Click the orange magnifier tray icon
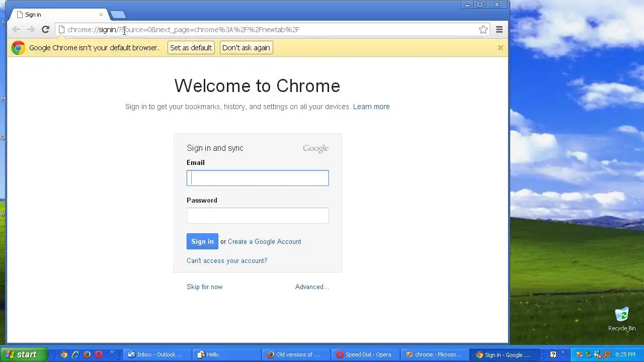The width and height of the screenshot is (644, 362). (607, 354)
